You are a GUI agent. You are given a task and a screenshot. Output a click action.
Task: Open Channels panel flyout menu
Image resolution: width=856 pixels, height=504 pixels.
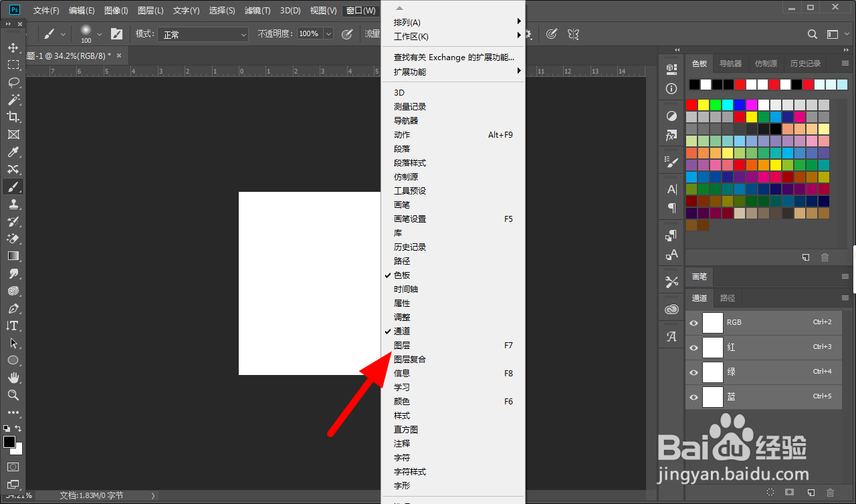(845, 298)
